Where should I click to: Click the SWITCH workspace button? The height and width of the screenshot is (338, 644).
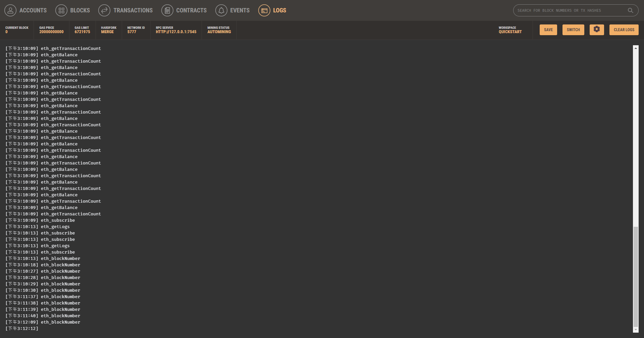(x=573, y=29)
